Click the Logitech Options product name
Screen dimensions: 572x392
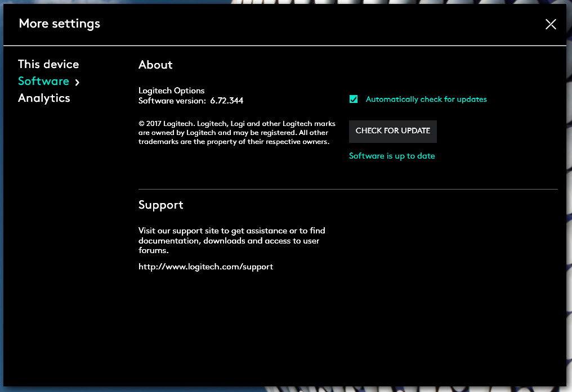(172, 91)
